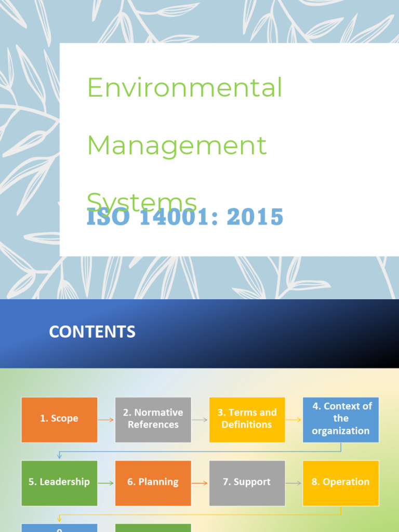Select the 6. Planning box

(x=153, y=483)
